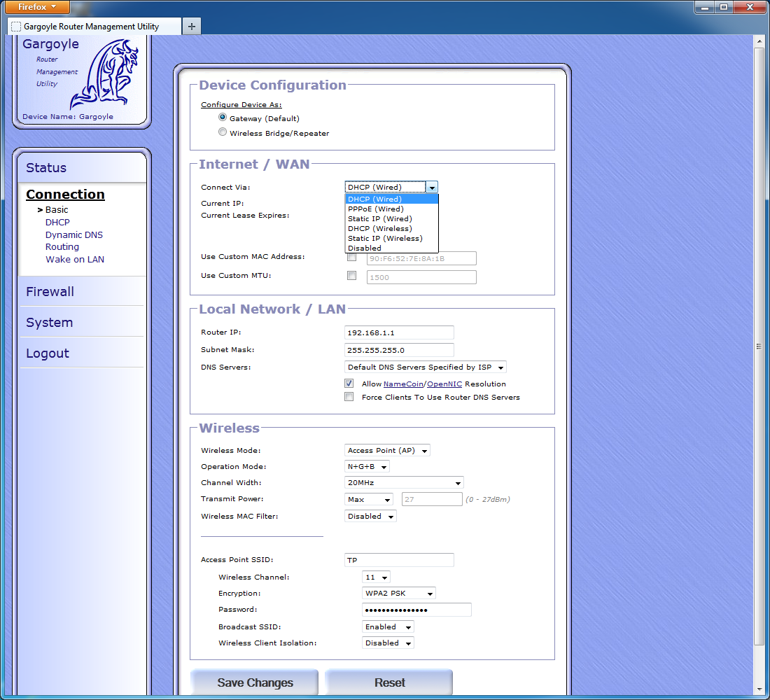Select the Gargoyle Router Management Utility tab
The image size is (770, 700).
click(94, 27)
